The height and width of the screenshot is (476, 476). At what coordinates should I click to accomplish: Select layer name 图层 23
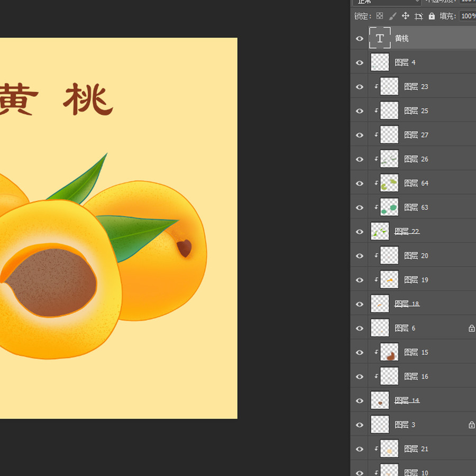(416, 87)
